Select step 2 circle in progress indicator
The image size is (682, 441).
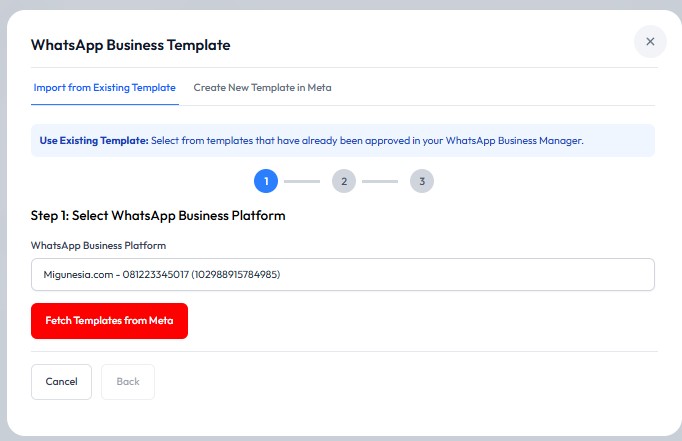point(344,181)
